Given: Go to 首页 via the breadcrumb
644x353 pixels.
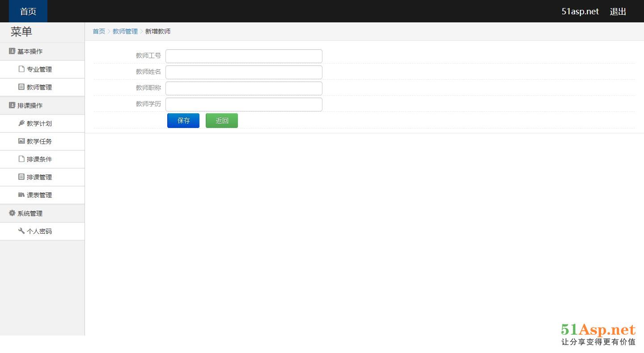Looking at the screenshot, I should pos(99,31).
